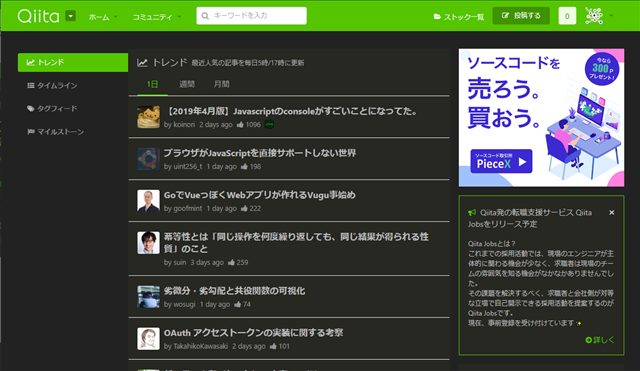Click the like thumb icon beside 222
This screenshot has width=640, height=371.
pos(244,209)
